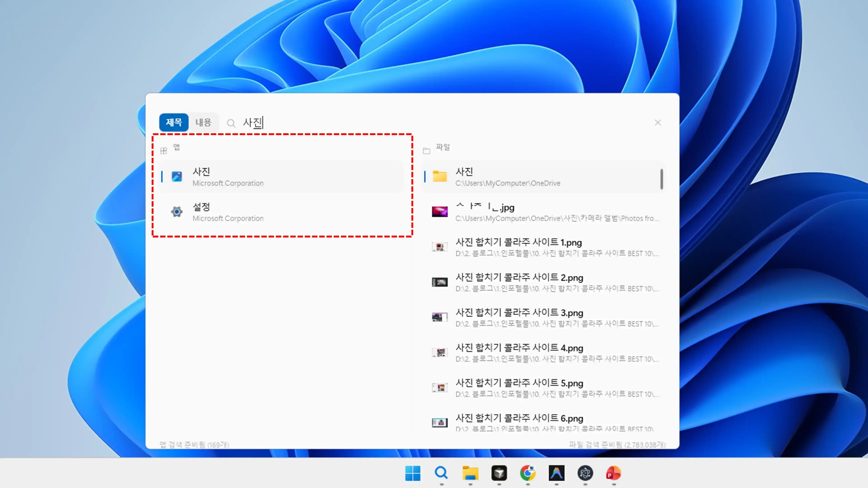Open the Windows Start button
This screenshot has height=488, width=868.
pos(413,473)
